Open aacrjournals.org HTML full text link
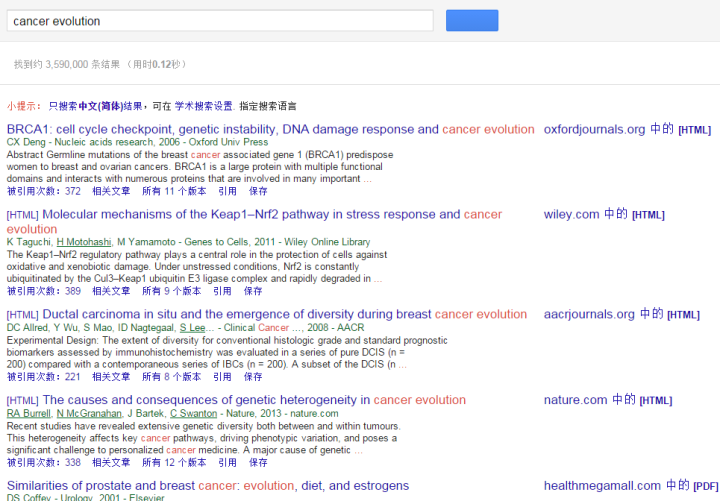This screenshot has height=501, width=720. point(622,315)
